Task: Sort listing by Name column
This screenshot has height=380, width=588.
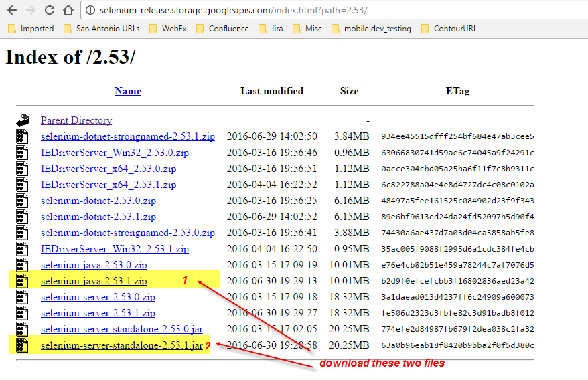Action: click(128, 91)
